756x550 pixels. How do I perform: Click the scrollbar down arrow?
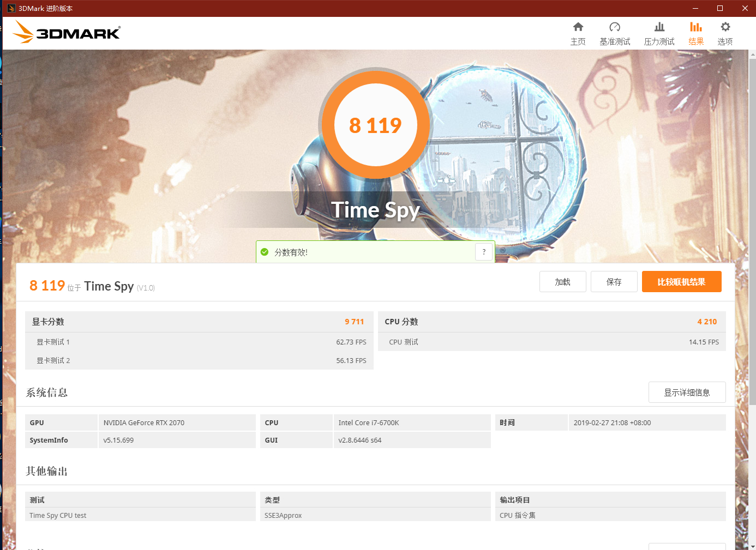click(x=753, y=546)
